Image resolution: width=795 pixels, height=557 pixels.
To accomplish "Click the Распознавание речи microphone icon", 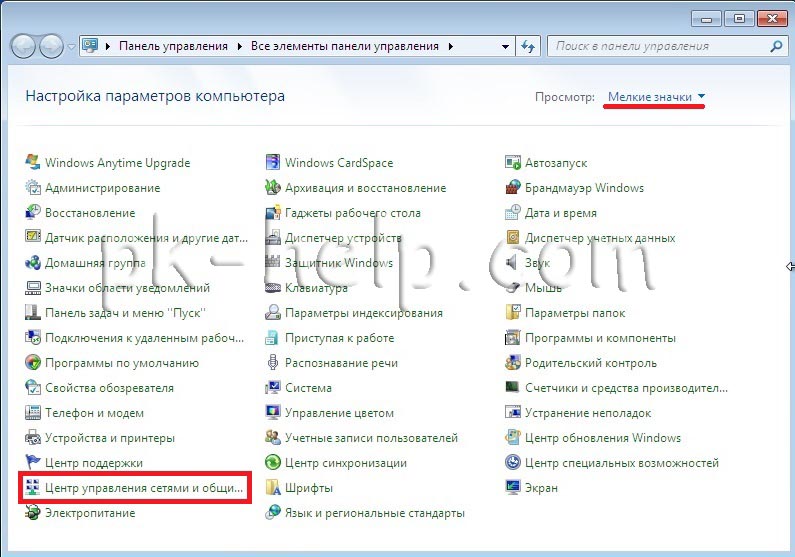I will (273, 363).
